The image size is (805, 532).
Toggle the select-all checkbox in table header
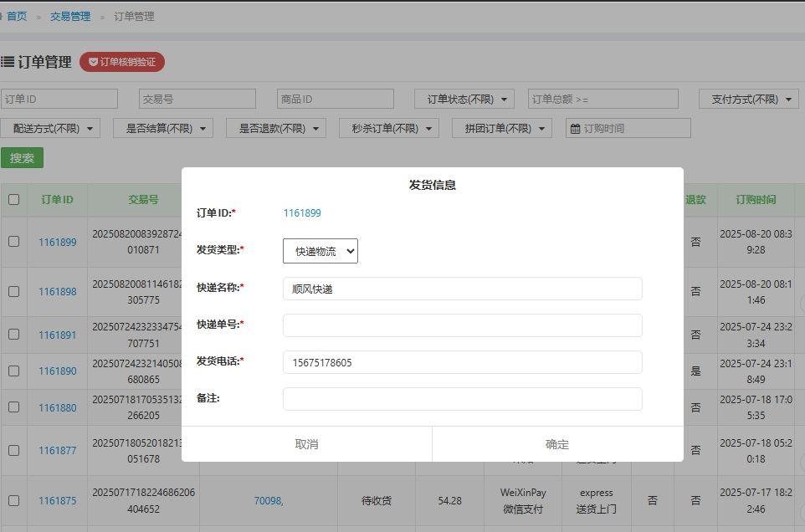(14, 200)
